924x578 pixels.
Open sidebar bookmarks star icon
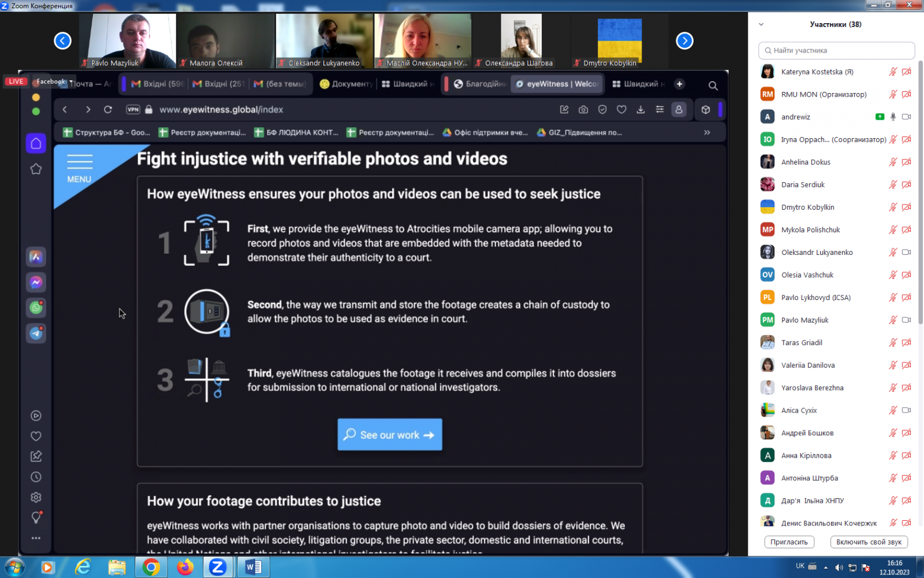36,169
